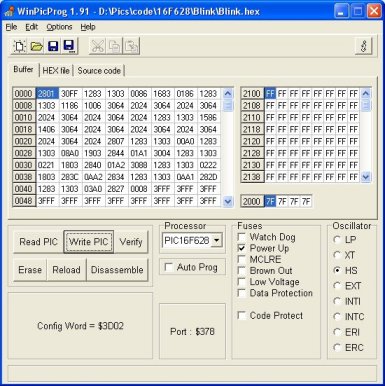
Task: Click the Open file folder icon
Action: (x=36, y=46)
